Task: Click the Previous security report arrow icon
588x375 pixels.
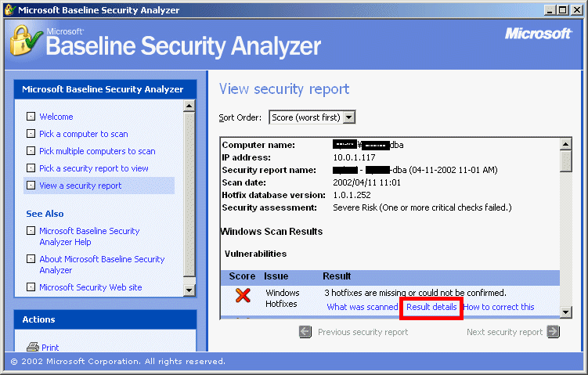Action: pyautogui.click(x=305, y=332)
